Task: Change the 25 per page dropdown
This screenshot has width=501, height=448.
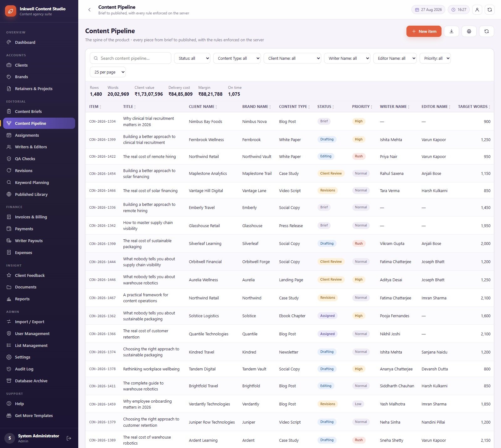Action: (x=108, y=72)
